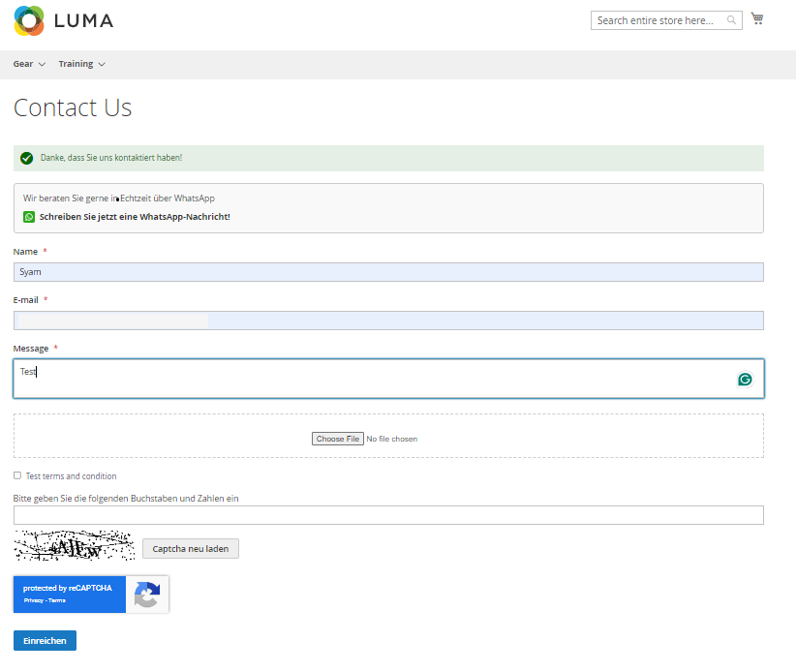Screen dimensions: 796x672
Task: Click the reCAPTCHA Privacy link
Action: point(32,600)
